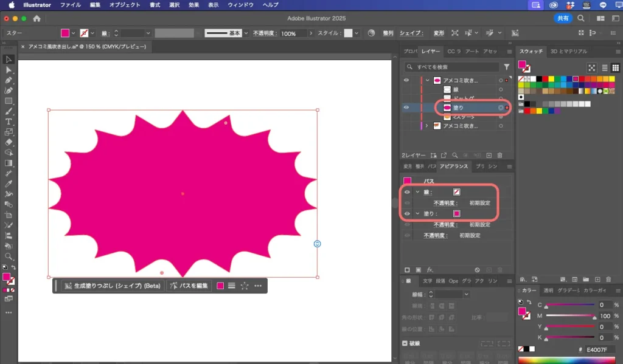
Task: Open the 効果 menu
Action: [x=193, y=5]
